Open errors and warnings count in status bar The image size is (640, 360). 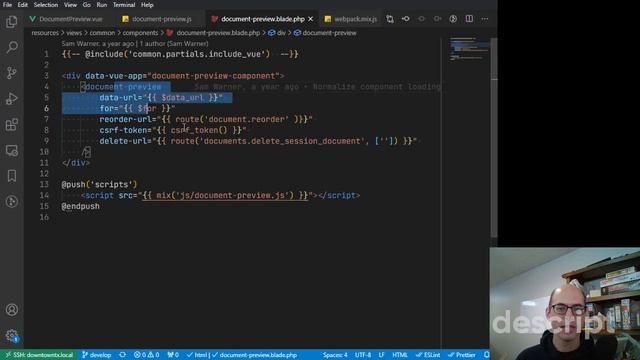147,355
